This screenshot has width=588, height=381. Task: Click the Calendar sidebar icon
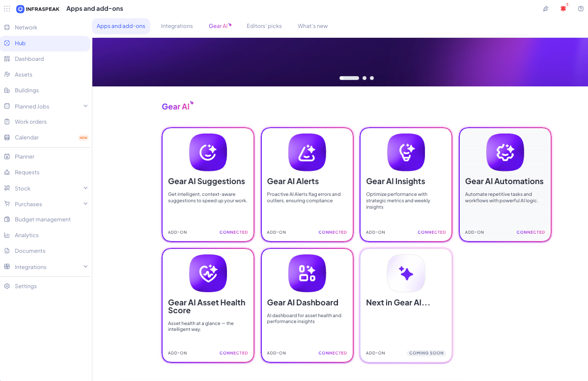(x=7, y=137)
